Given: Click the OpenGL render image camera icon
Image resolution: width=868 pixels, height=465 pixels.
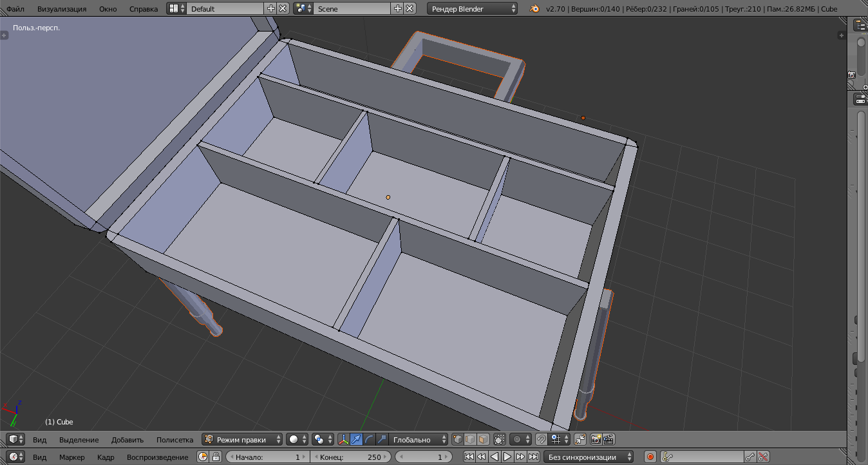Looking at the screenshot, I should [596, 440].
